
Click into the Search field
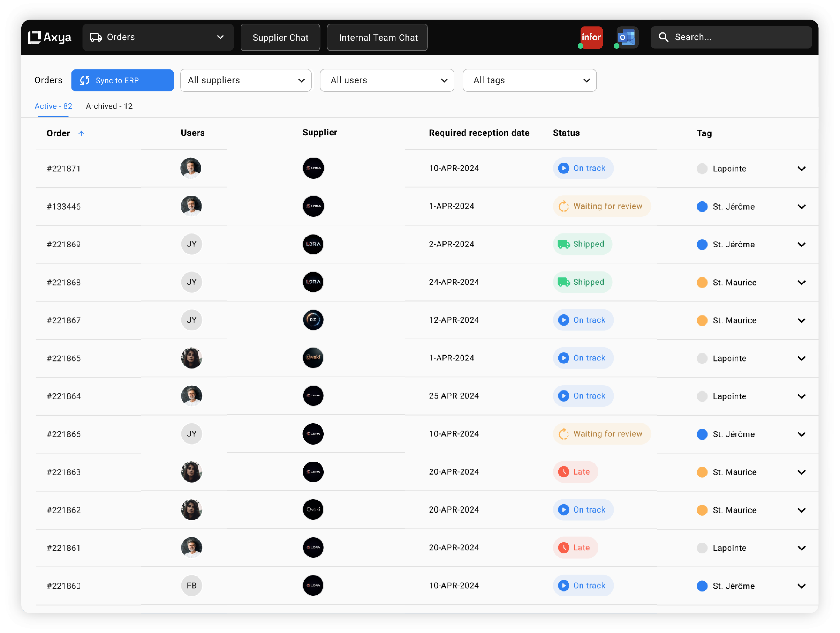click(x=737, y=37)
